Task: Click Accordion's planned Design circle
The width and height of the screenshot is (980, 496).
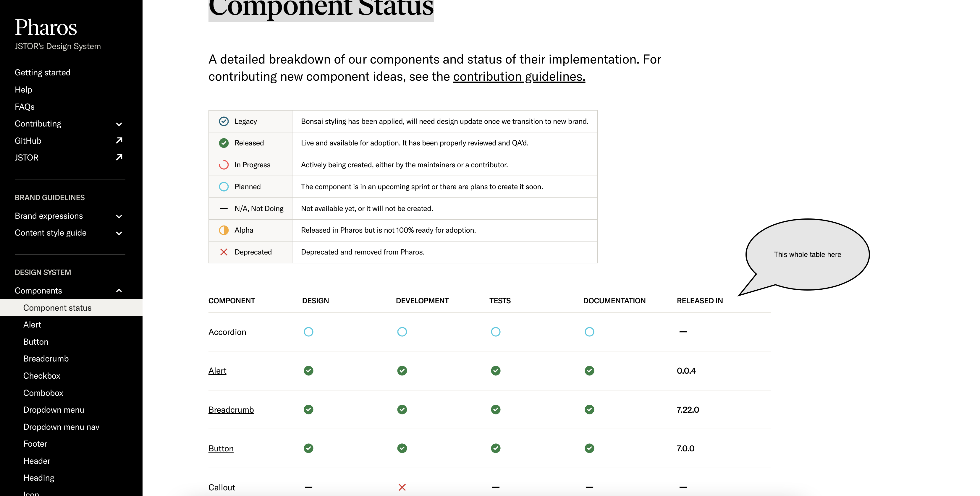Action: pyautogui.click(x=308, y=332)
